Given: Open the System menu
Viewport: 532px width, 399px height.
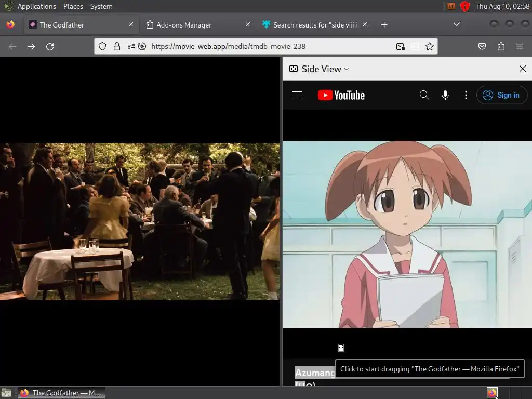Looking at the screenshot, I should (101, 6).
